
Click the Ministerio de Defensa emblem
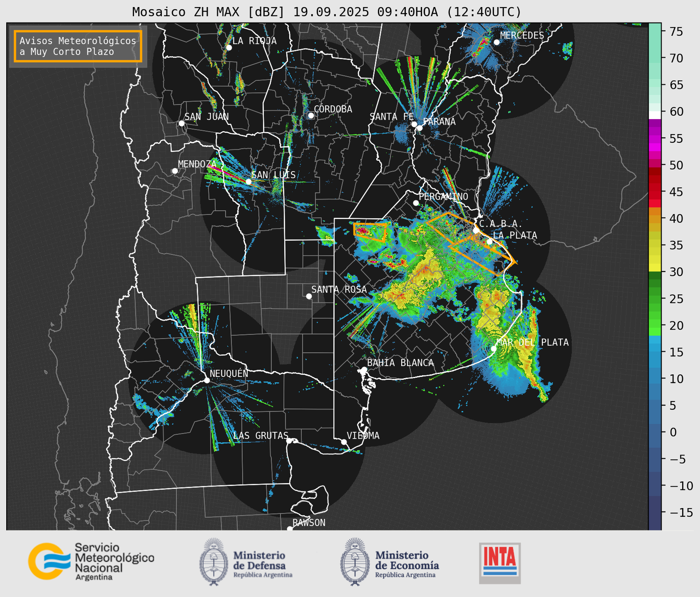214,562
